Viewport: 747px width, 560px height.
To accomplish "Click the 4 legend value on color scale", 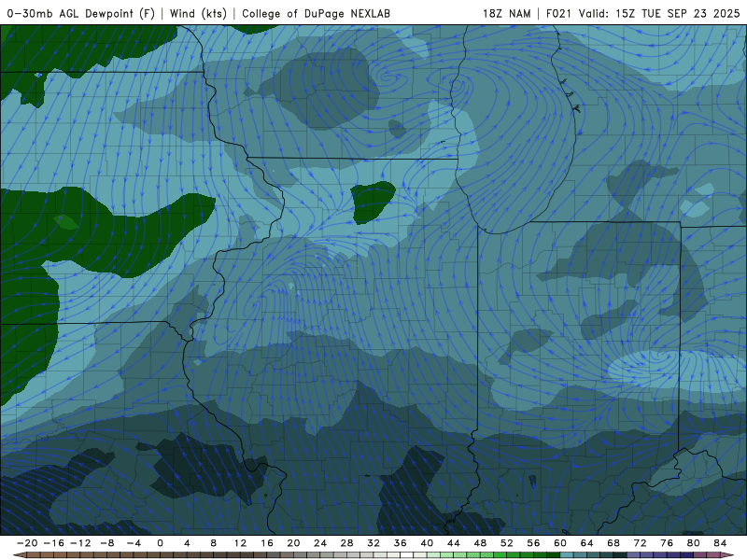I will [x=187, y=543].
